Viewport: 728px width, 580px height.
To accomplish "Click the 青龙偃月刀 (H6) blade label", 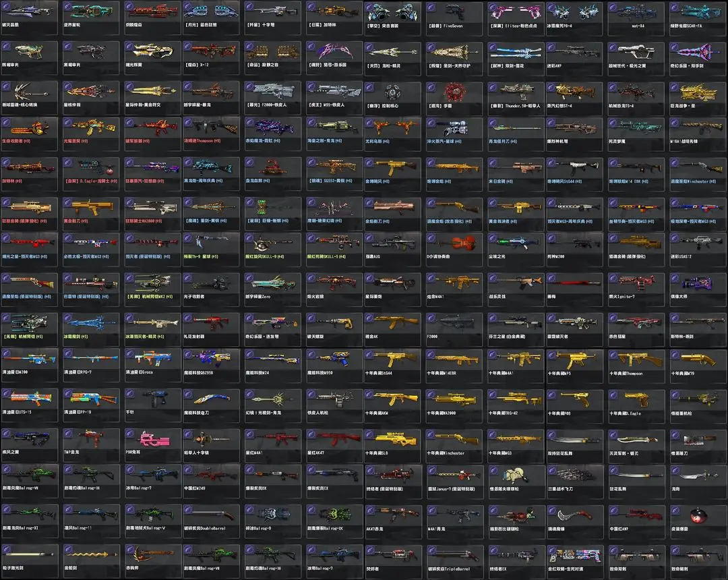I will 502,141.
